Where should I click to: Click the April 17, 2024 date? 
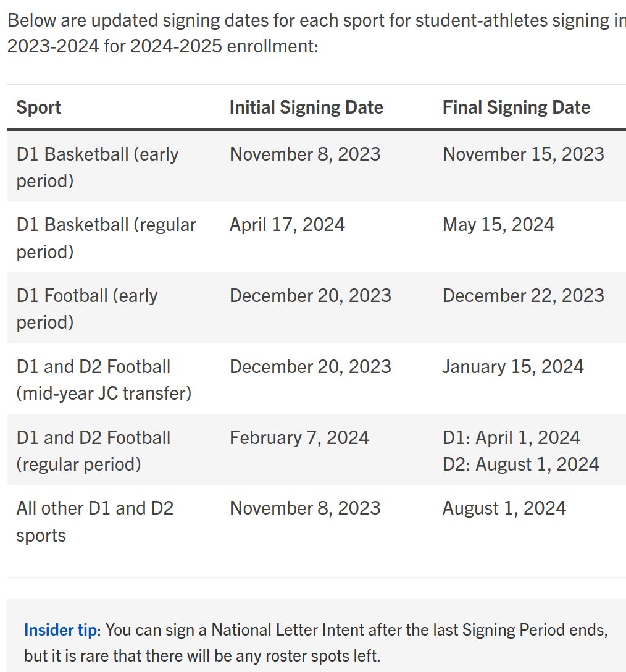287,225
